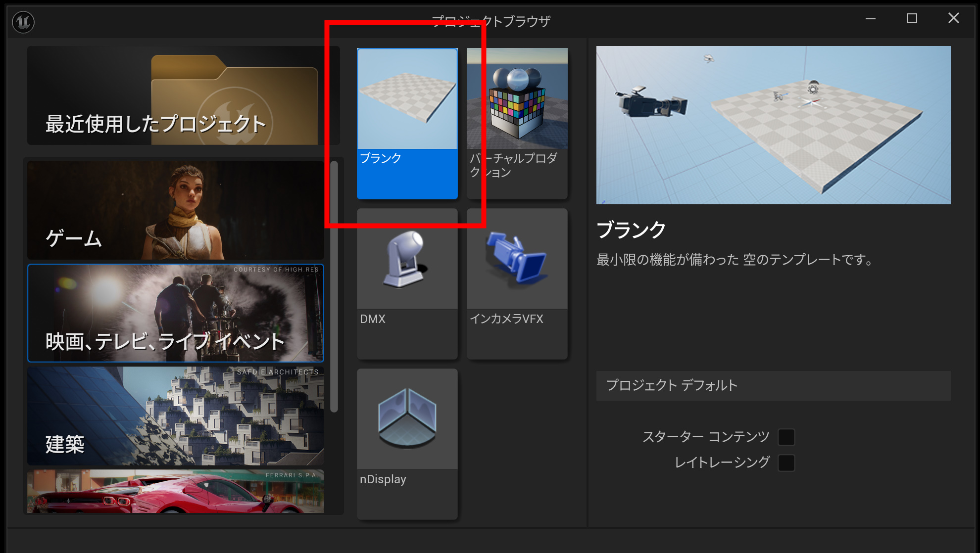Screen dimensions: 980x553
Task: Minimize the project browser window
Action: 870,19
